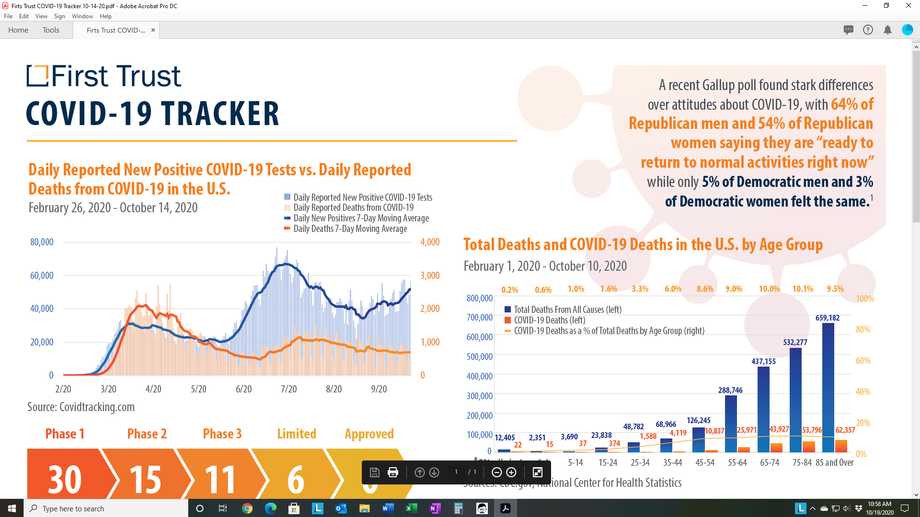Open the Help menu
920x517 pixels.
[106, 16]
